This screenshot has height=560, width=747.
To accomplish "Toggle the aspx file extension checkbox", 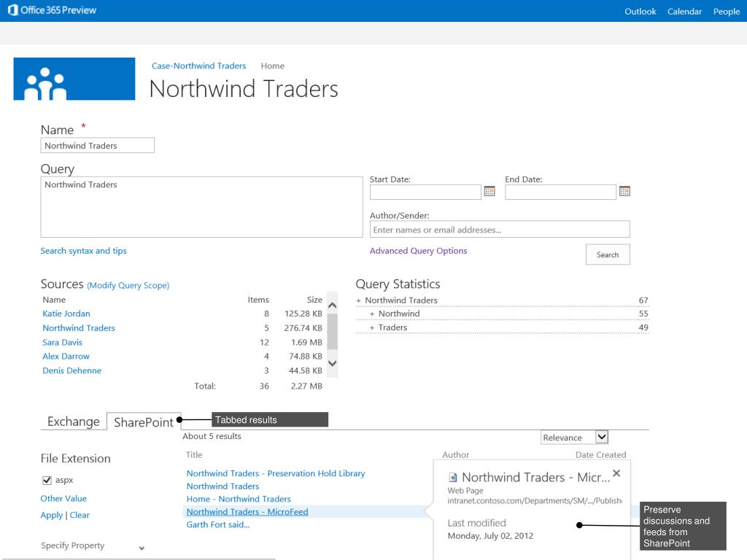I will 47,480.
